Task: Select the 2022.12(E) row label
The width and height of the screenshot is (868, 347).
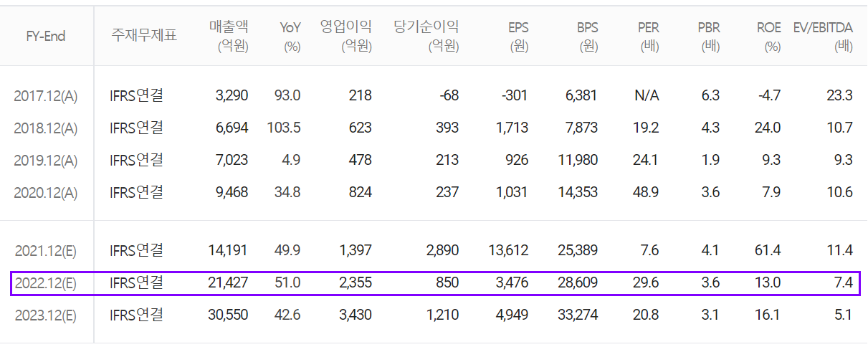Action: tap(46, 282)
